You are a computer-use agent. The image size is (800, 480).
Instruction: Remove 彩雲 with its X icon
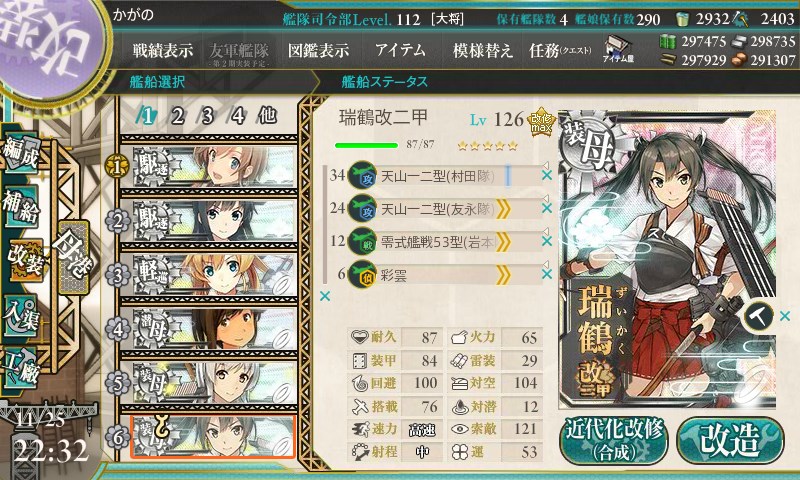547,274
